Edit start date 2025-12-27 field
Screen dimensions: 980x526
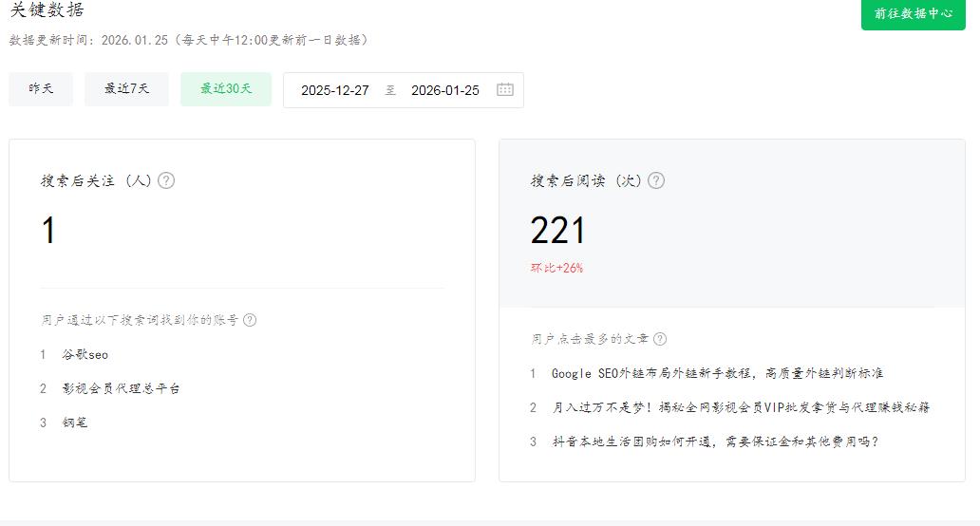335,90
